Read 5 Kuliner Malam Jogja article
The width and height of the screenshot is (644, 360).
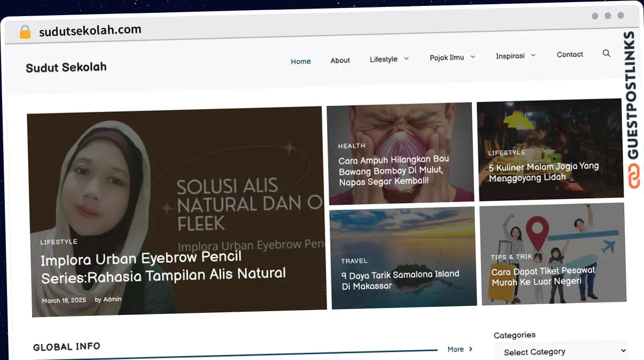click(x=544, y=172)
